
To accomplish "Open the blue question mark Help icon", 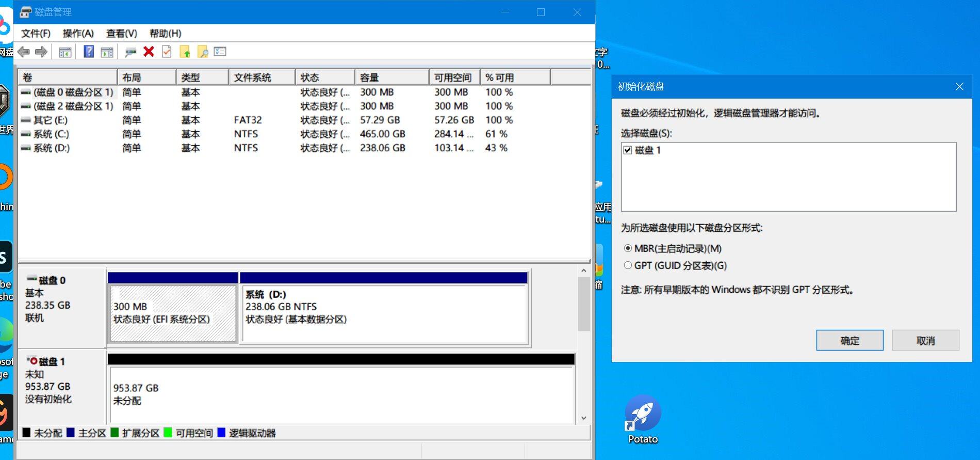I will 89,52.
